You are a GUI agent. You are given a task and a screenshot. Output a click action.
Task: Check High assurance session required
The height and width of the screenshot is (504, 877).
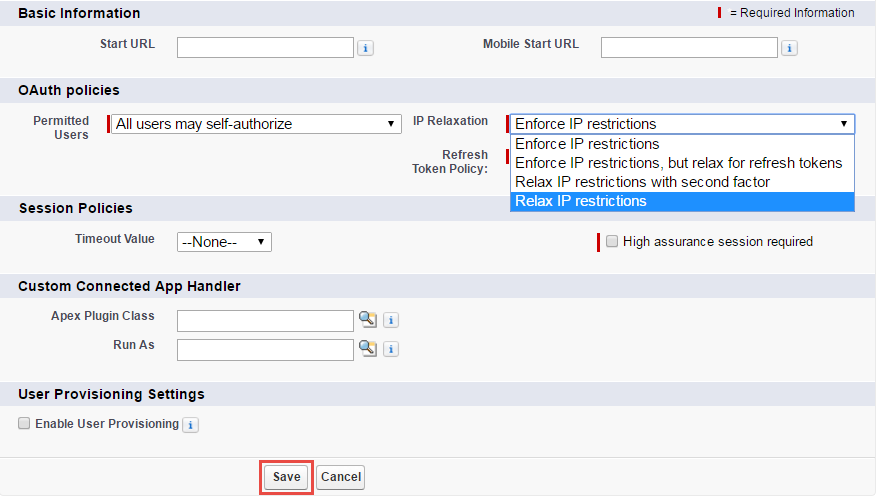coord(612,242)
